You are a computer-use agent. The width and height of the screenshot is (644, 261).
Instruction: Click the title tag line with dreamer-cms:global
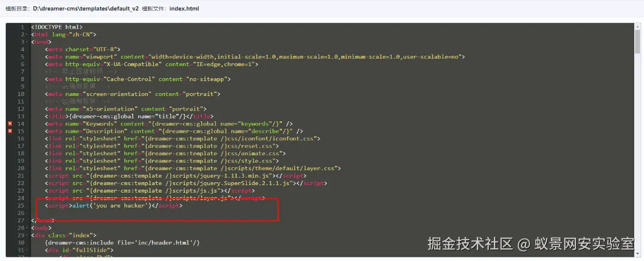click(129, 116)
